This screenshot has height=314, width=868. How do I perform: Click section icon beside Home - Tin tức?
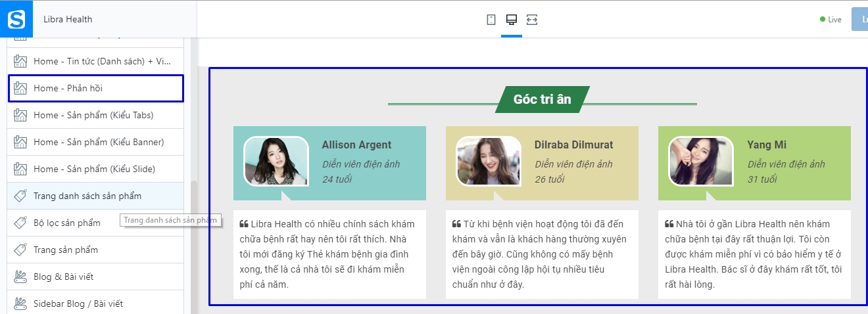20,61
